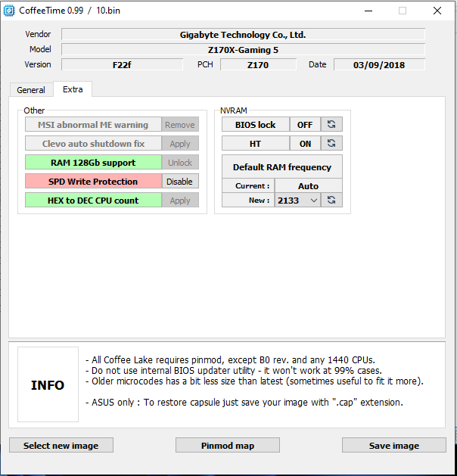Image resolution: width=457 pixels, height=476 pixels.
Task: Toggle the HT ON value
Action: pyautogui.click(x=305, y=144)
